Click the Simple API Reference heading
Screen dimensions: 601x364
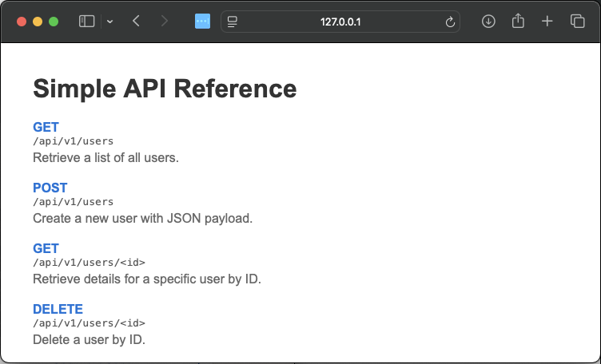click(165, 89)
